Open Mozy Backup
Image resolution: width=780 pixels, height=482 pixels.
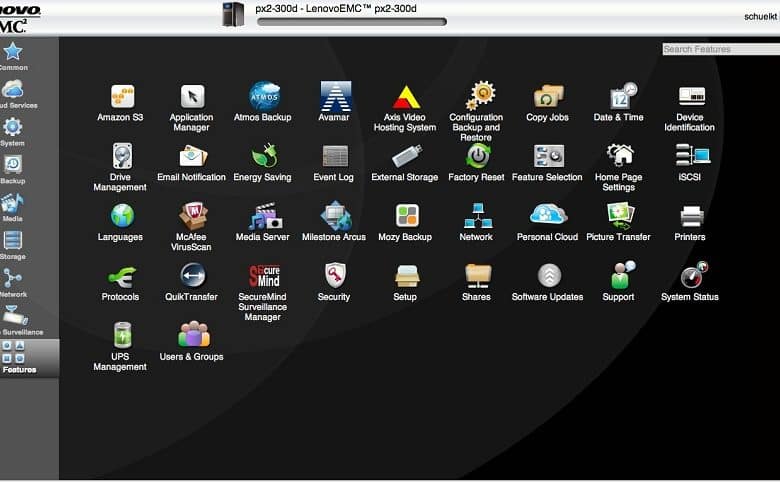click(405, 222)
